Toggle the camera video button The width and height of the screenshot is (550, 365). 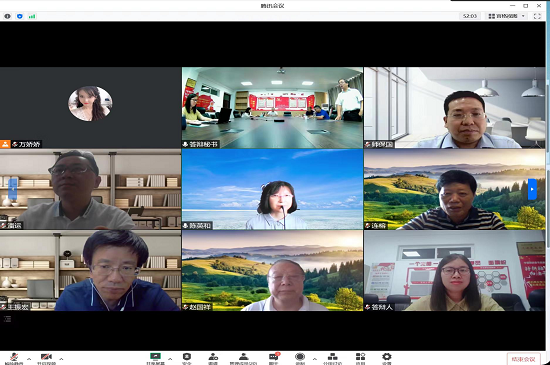[x=46, y=358]
